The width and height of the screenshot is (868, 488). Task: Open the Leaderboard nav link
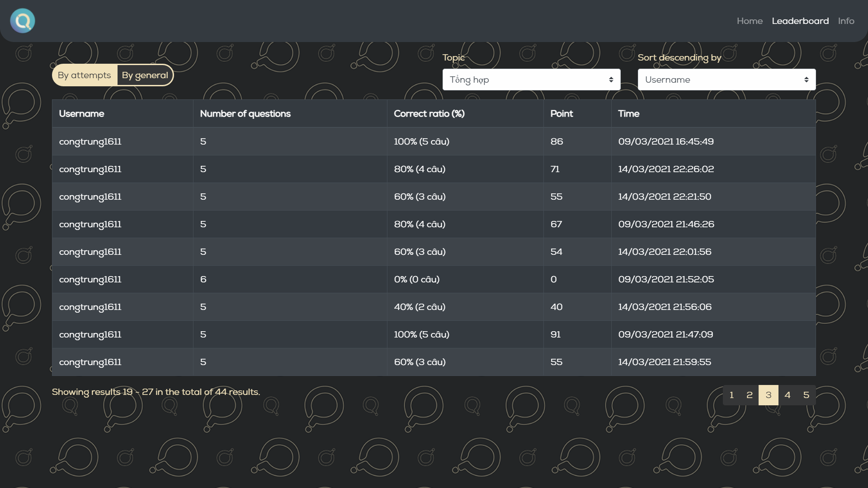coord(800,21)
